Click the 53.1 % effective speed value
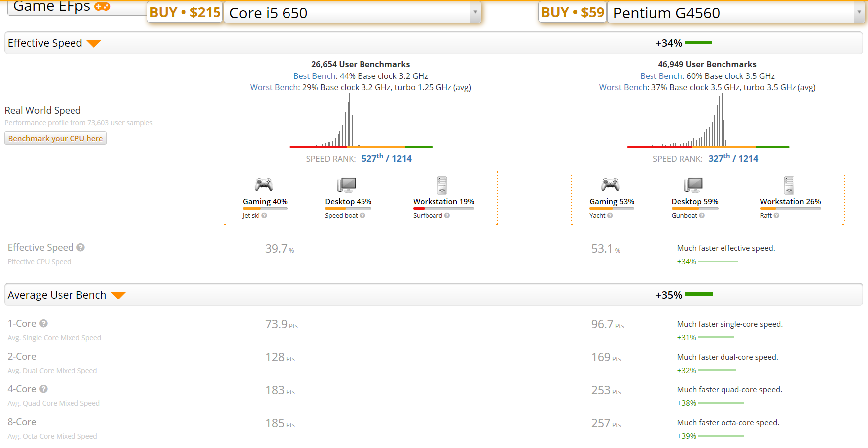This screenshot has width=868, height=448. tap(606, 249)
